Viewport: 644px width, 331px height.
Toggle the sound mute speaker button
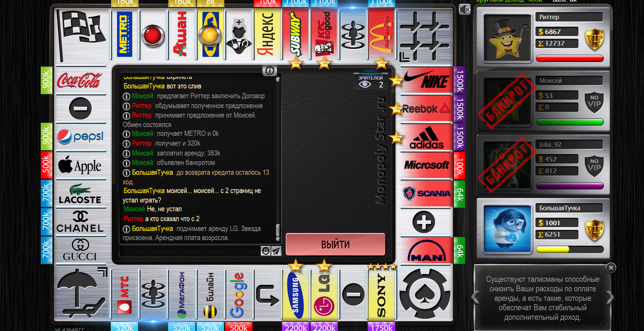point(465,9)
